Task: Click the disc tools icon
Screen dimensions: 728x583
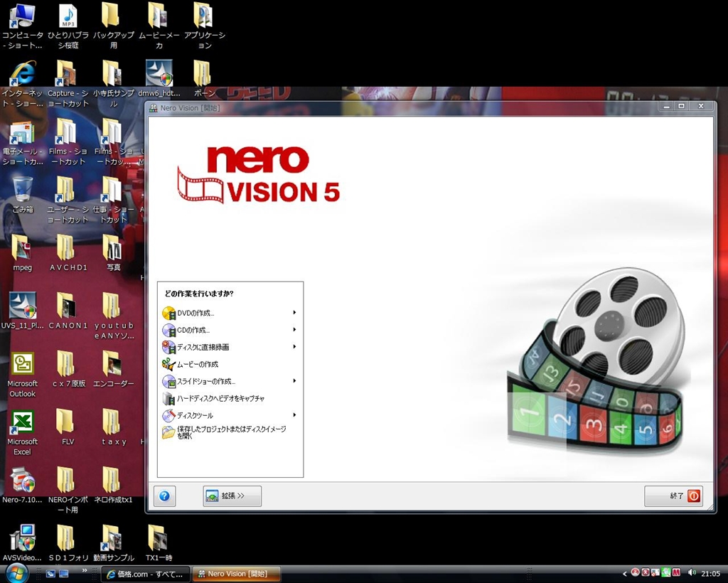Action: 168,415
